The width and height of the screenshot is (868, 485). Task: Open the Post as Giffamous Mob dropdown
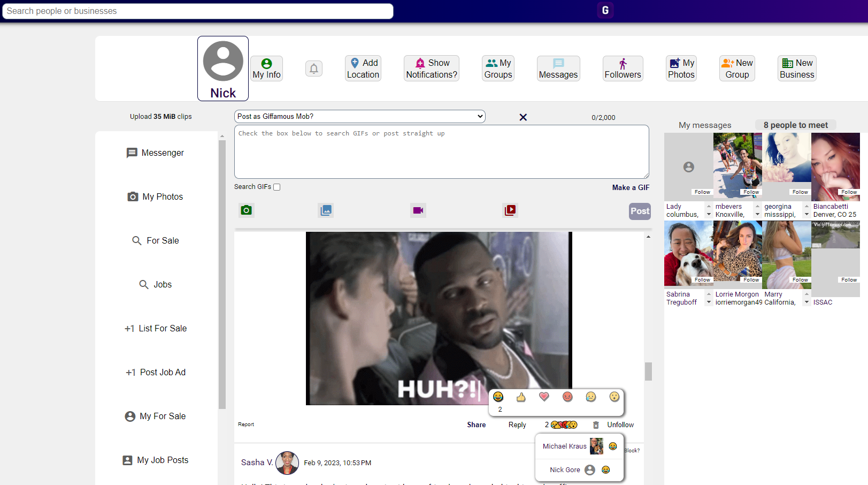[360, 116]
